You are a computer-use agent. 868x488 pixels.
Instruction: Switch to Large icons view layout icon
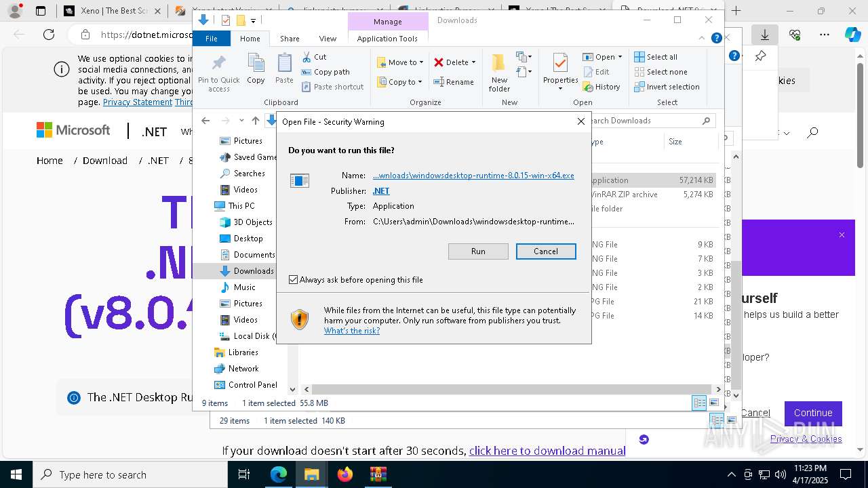click(714, 403)
